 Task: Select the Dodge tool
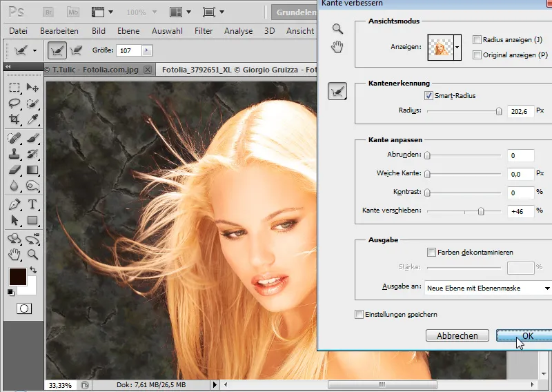pos(32,186)
